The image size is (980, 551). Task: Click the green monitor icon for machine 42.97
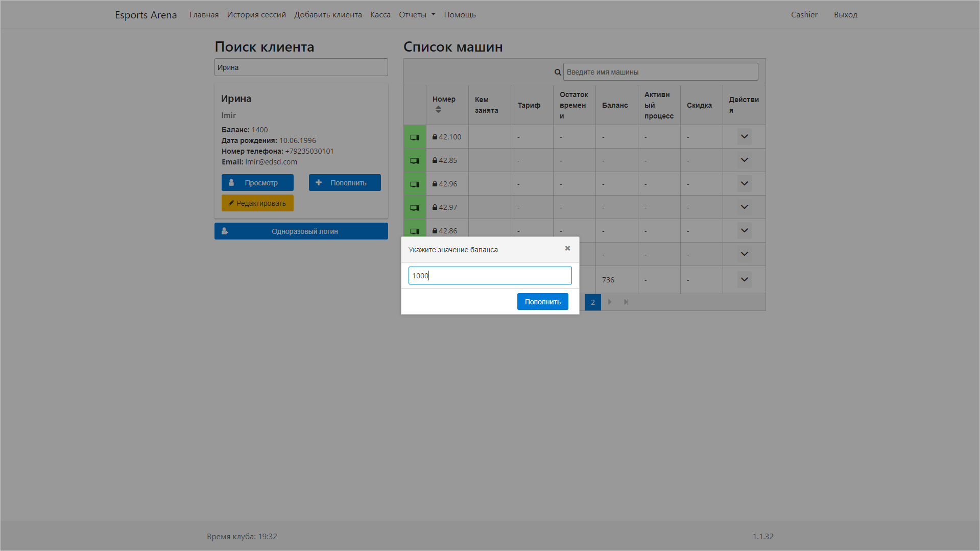point(415,207)
